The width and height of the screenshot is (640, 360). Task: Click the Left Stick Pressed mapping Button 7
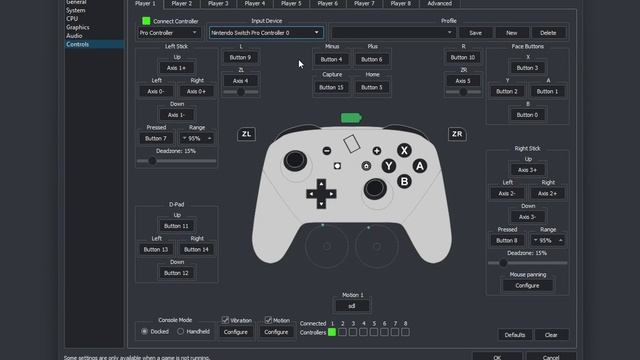pyautogui.click(x=156, y=138)
